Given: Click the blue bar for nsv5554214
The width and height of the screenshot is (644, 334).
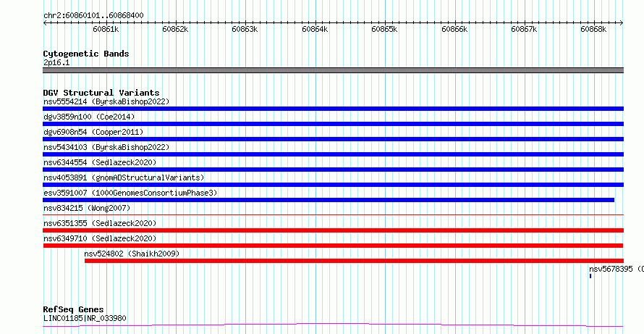Looking at the screenshot, I should click(x=333, y=109).
